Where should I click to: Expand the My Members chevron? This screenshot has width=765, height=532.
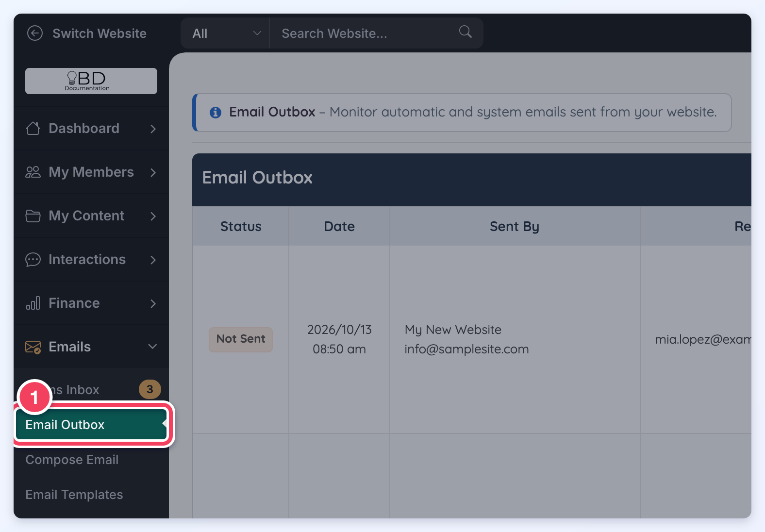coord(153,172)
